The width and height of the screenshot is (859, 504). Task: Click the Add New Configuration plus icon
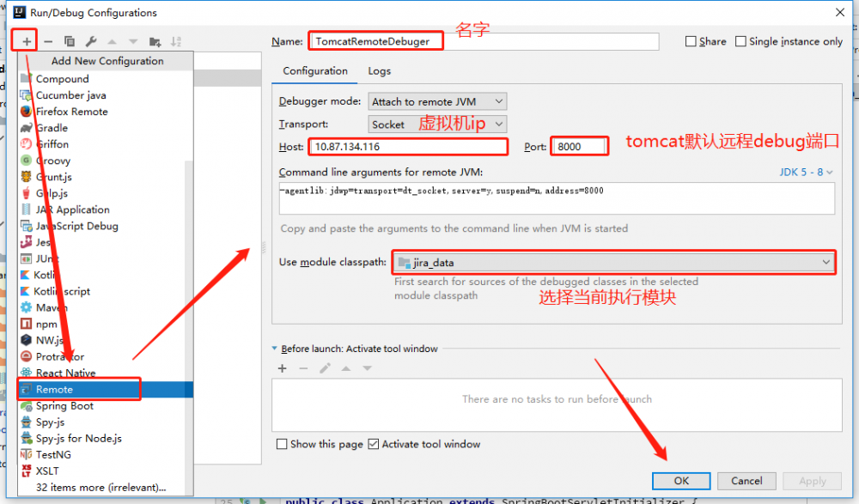tap(25, 40)
